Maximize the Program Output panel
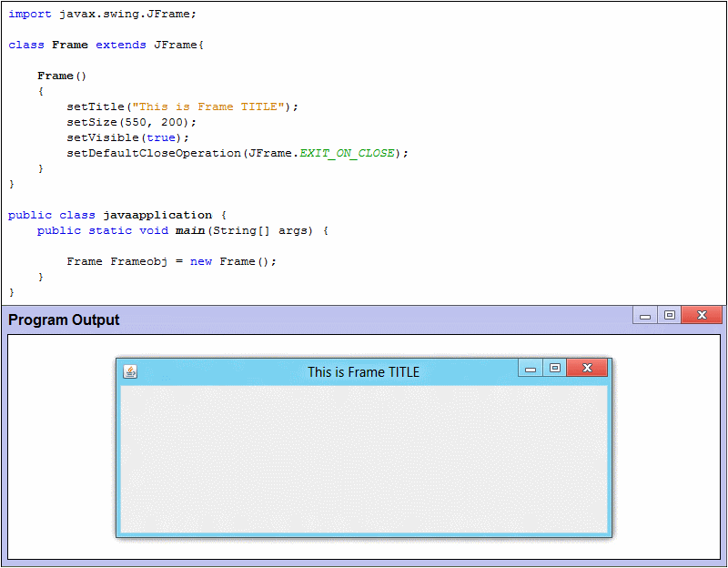The width and height of the screenshot is (728, 568). 670,315
